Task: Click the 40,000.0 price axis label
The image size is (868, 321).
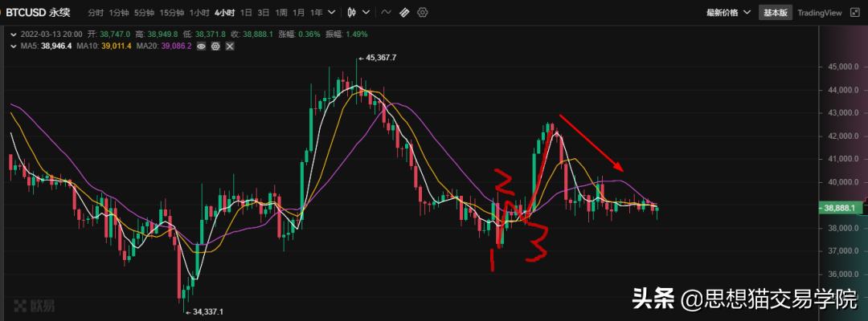Action: (842, 182)
